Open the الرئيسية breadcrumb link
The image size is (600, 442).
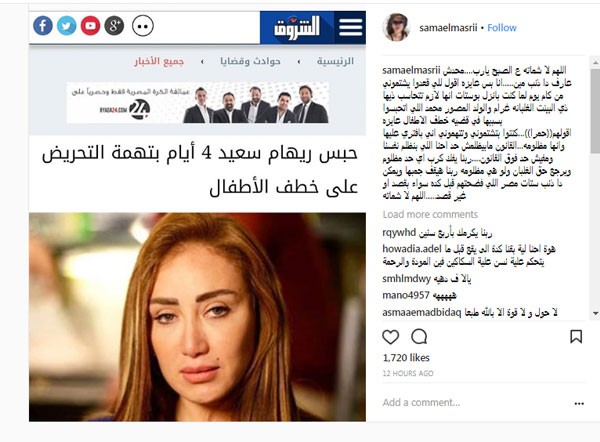(x=335, y=61)
